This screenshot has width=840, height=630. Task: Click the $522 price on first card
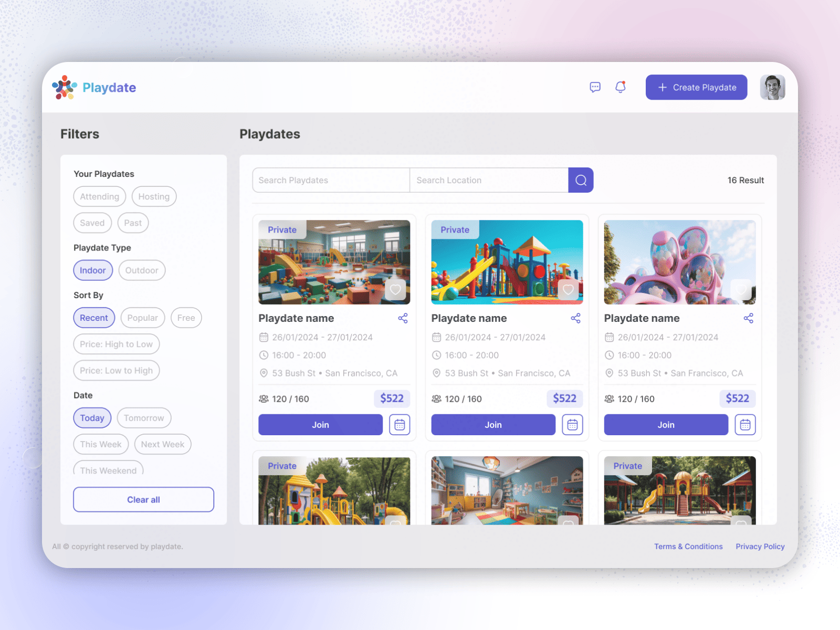[392, 398]
